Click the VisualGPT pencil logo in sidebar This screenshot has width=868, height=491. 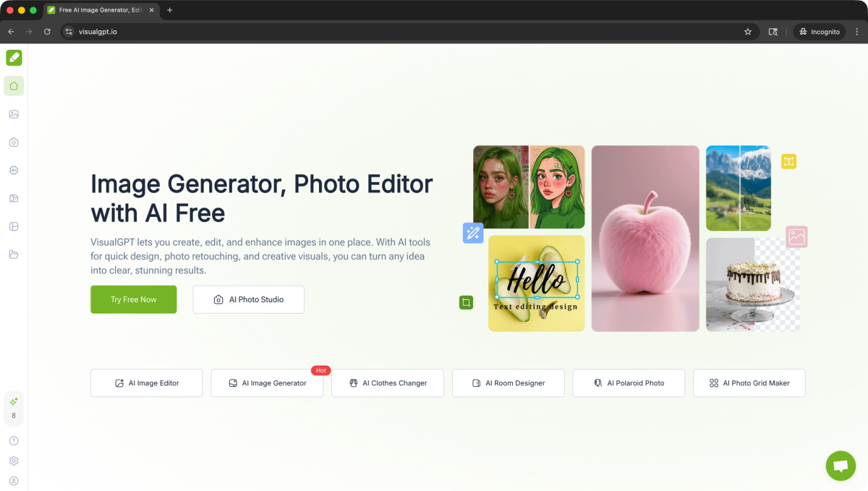tap(14, 58)
